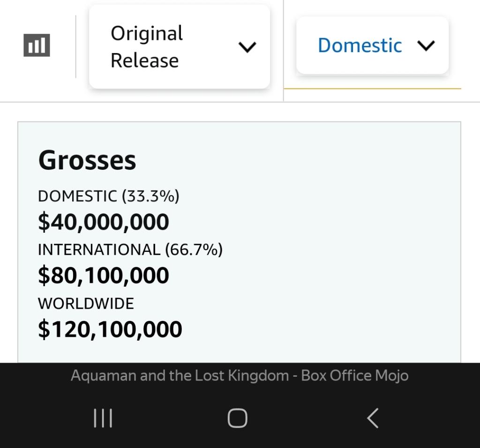
Task: Select the INTERNATIONAL (66.7%) label
Action: (130, 250)
